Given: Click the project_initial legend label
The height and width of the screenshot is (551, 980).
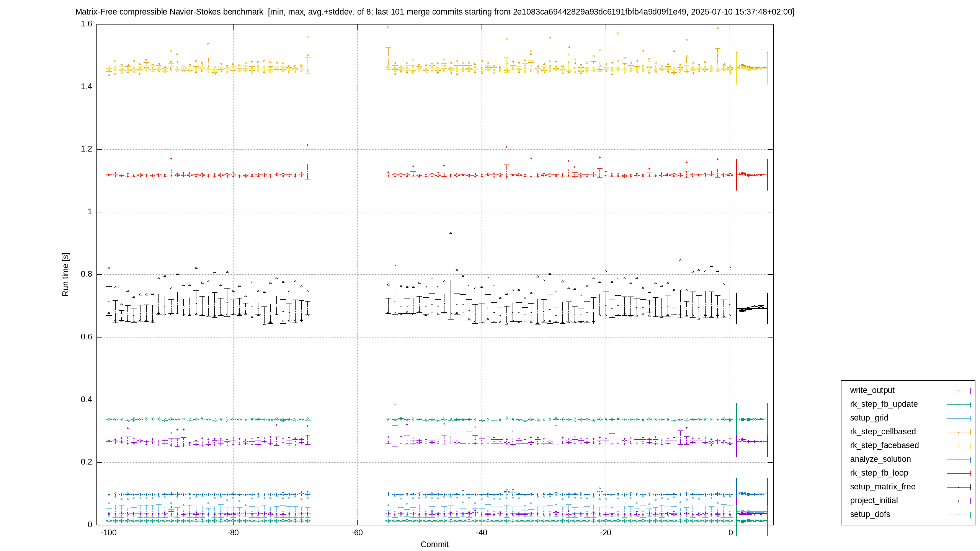Looking at the screenshot, I should (874, 500).
